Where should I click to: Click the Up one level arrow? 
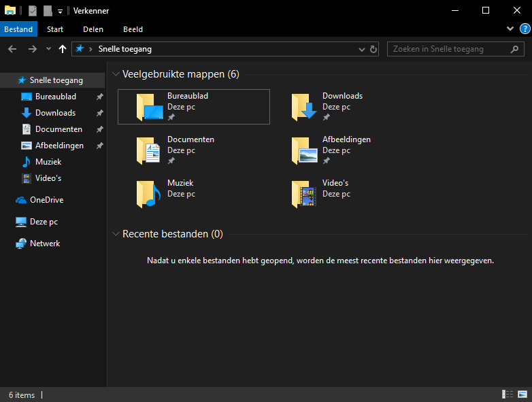pos(63,49)
